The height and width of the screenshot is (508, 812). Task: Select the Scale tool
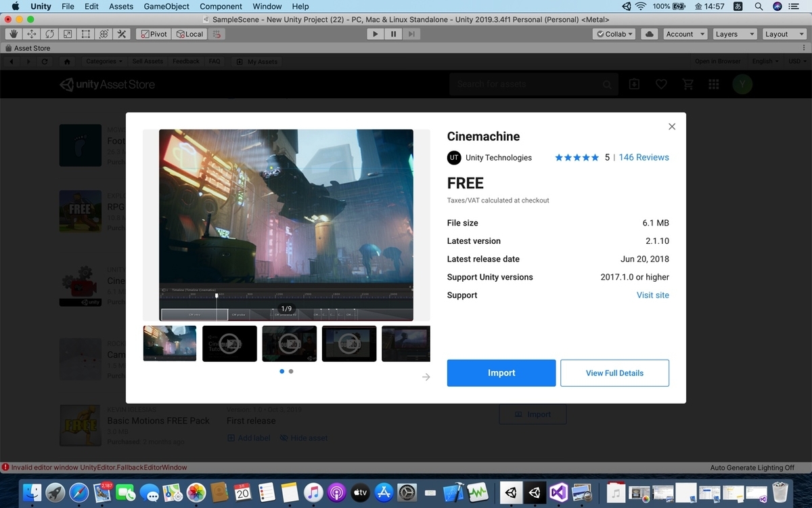tap(68, 34)
